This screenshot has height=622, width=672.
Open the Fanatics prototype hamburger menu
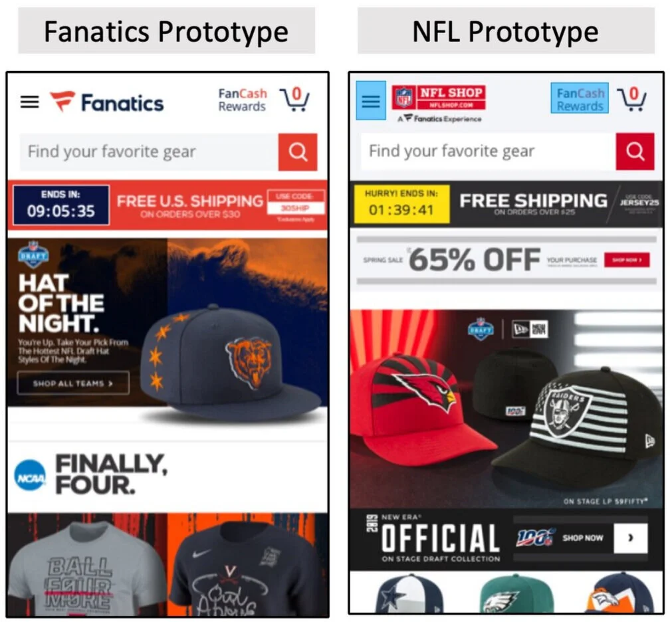tap(29, 102)
